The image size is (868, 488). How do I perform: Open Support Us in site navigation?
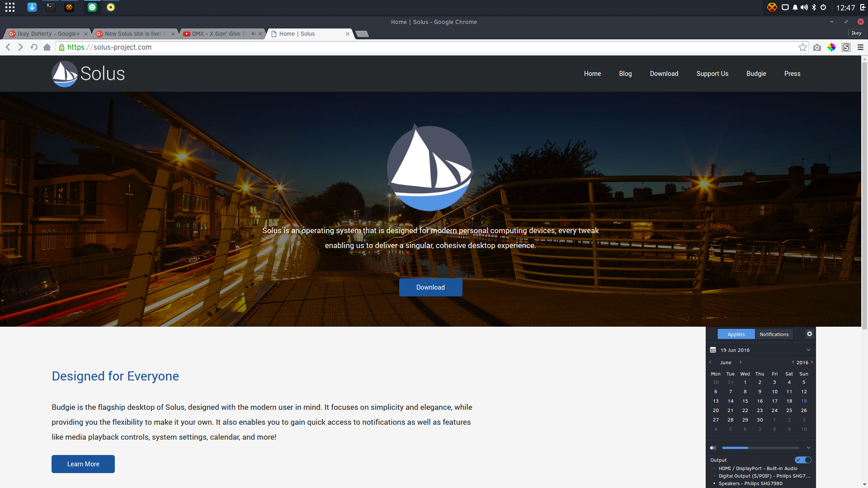(x=712, y=74)
